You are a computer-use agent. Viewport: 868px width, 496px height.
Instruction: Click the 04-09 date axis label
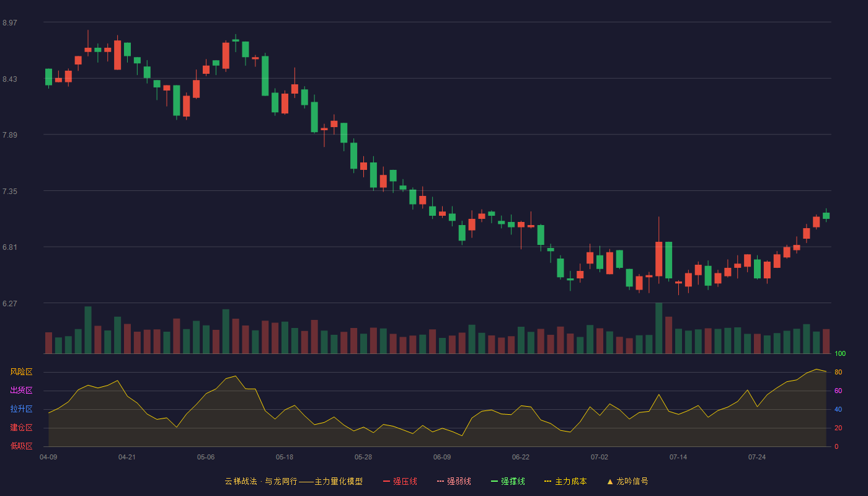[x=48, y=457]
